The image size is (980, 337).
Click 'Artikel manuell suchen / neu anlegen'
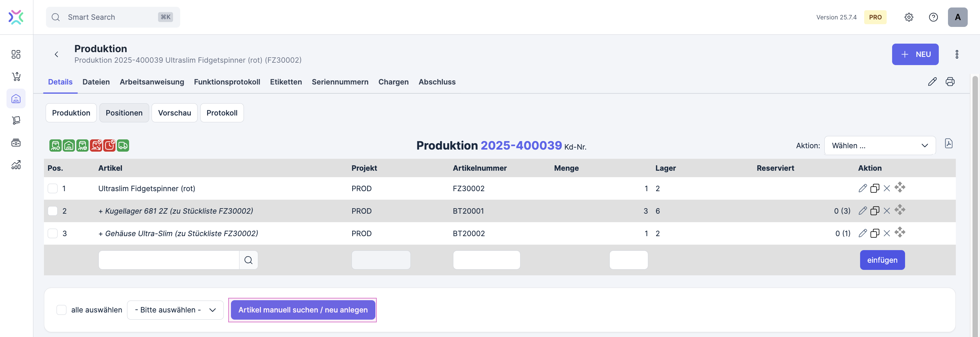point(303,310)
